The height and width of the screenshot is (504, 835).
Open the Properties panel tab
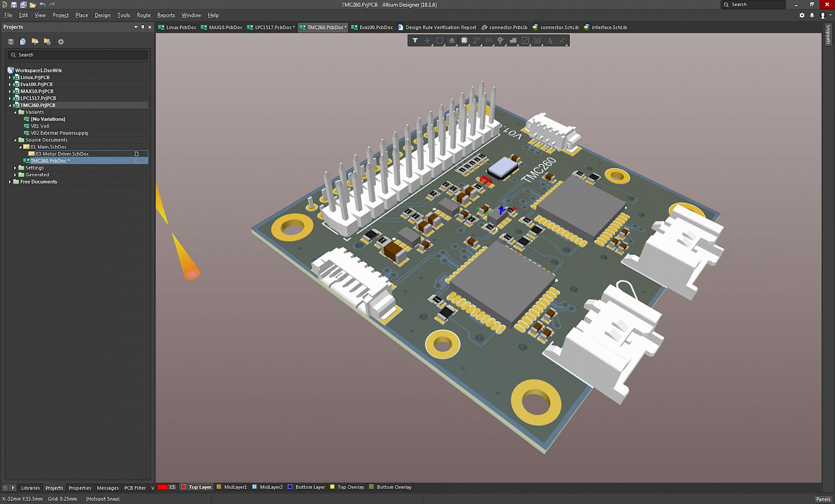(80, 488)
